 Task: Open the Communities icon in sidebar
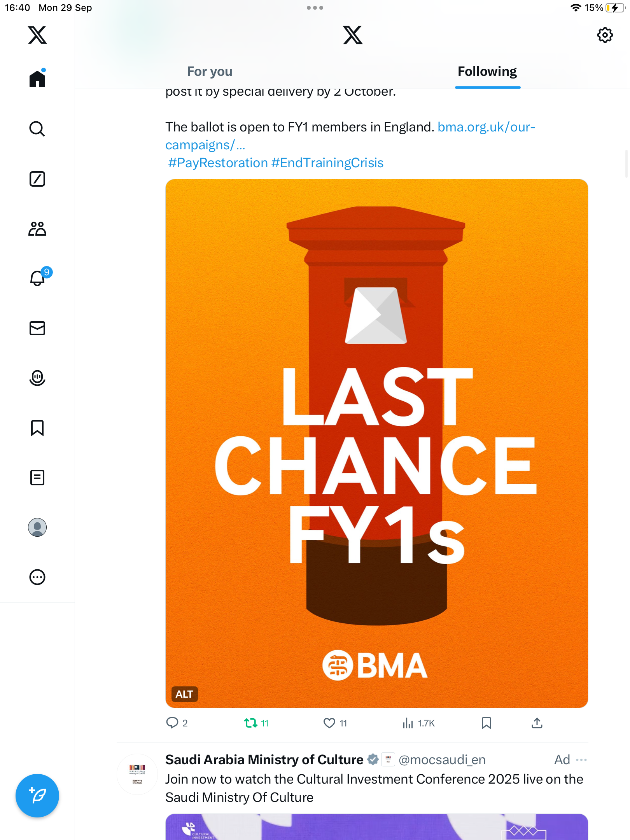pyautogui.click(x=37, y=229)
